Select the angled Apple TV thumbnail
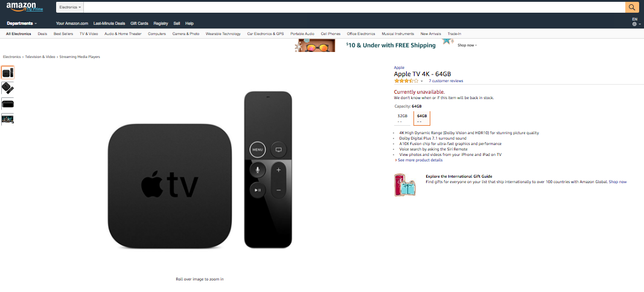This screenshot has width=644, height=292. coord(8,88)
